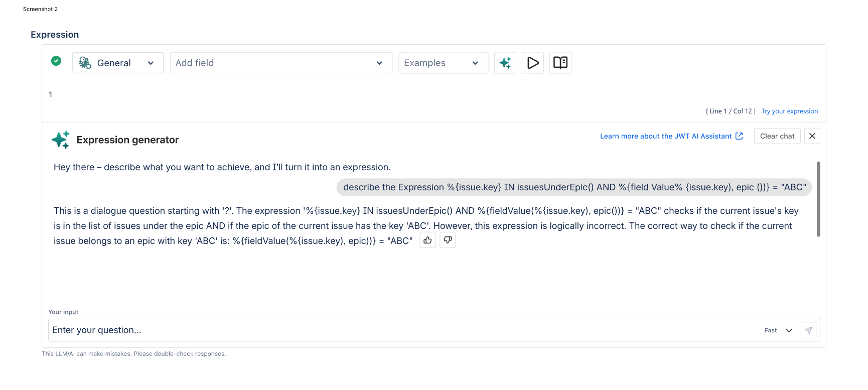The width and height of the screenshot is (868, 390).
Task: Click the user message bubble starting 'describe the Expression'
Action: coord(574,187)
